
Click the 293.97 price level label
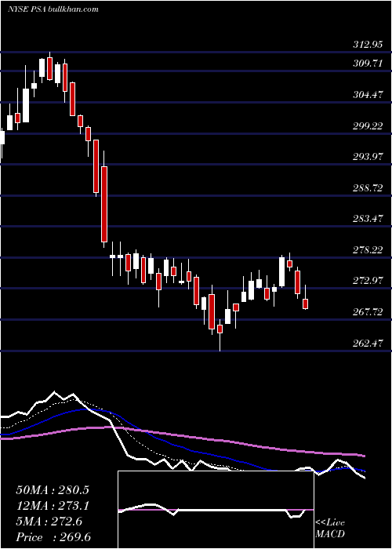[x=368, y=157]
